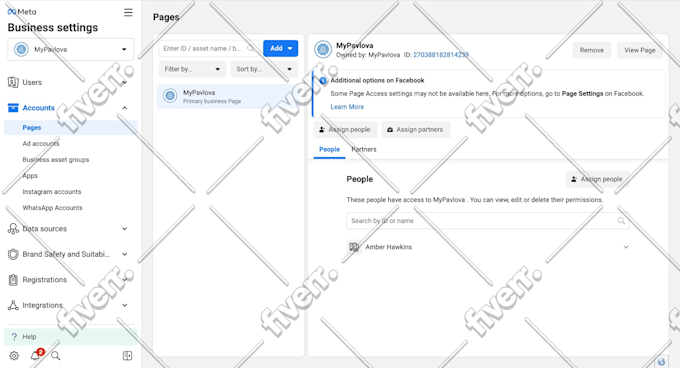Collapse the Accounts section chevron

[125, 108]
